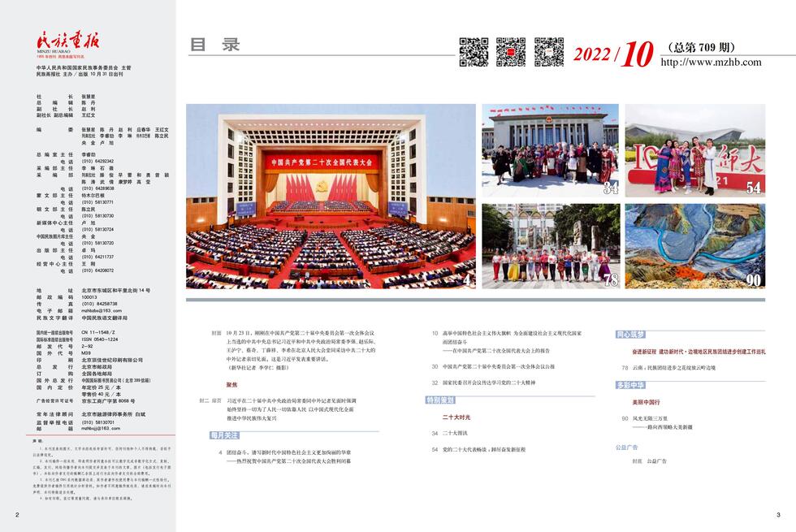796x532 pixels.
Task: Click the mzhbzbs@163.com email address
Action: pos(102,310)
